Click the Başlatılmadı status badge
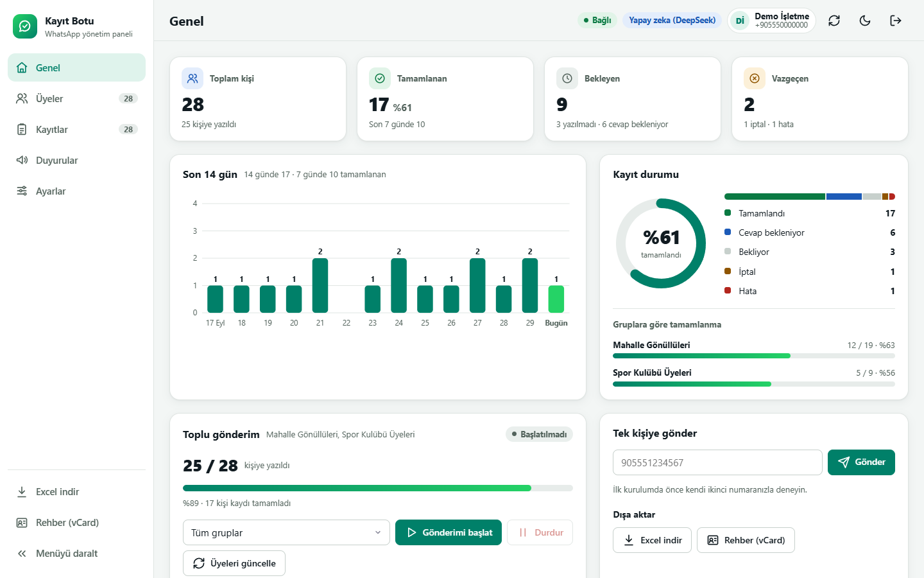Image resolution: width=924 pixels, height=578 pixels. click(x=539, y=434)
